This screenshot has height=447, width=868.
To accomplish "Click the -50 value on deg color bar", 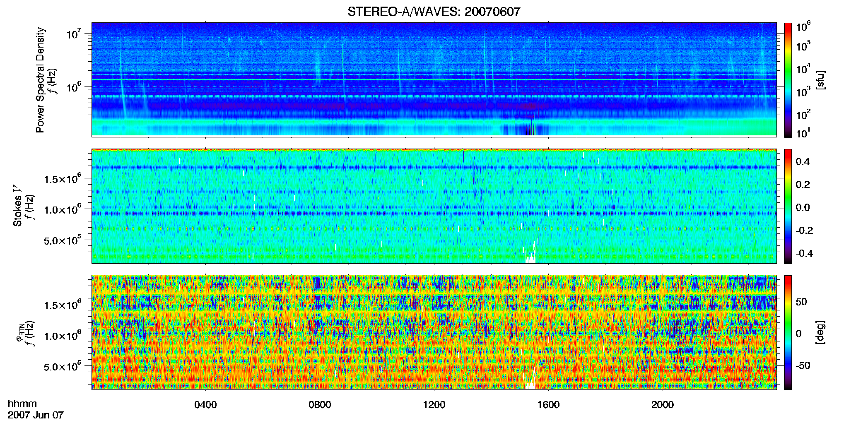I will pos(803,365).
